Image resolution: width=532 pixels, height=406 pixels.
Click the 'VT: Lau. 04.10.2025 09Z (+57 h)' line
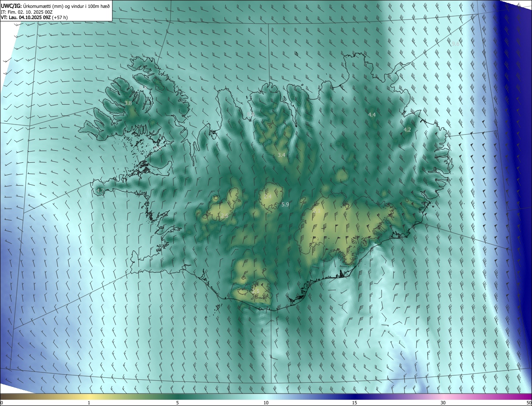click(34, 17)
